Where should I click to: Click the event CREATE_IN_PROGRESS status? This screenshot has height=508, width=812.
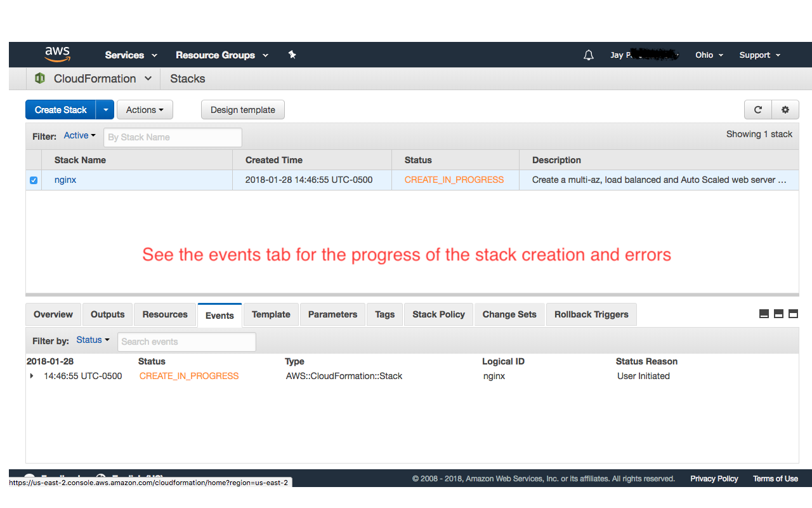click(189, 376)
